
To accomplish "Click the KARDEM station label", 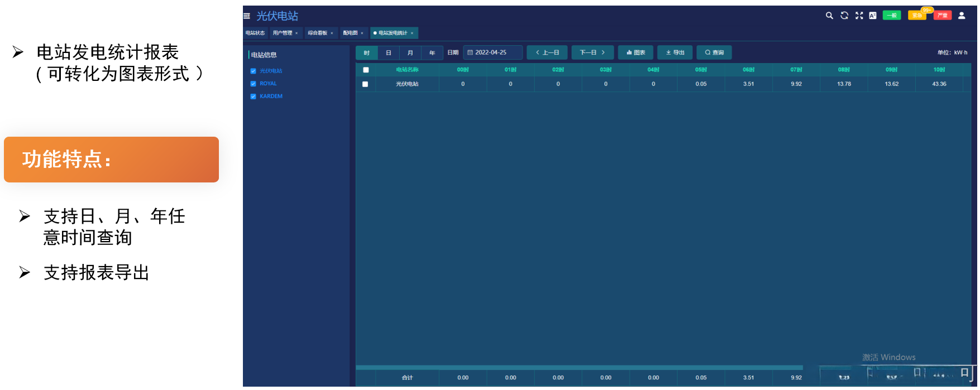I will tap(271, 97).
